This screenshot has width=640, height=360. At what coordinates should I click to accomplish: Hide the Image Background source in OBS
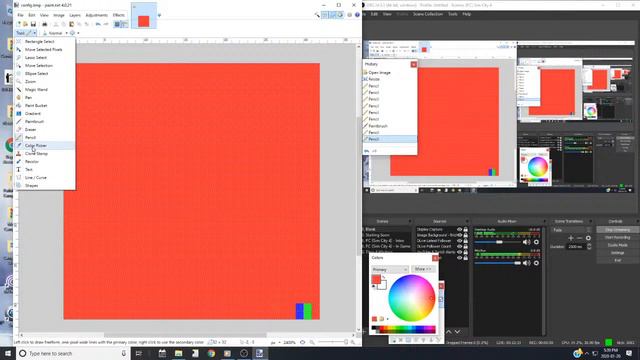click(x=460, y=236)
